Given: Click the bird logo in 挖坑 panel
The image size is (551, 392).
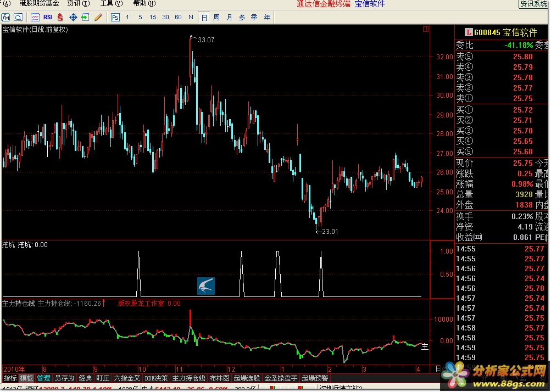Looking at the screenshot, I should tap(205, 286).
